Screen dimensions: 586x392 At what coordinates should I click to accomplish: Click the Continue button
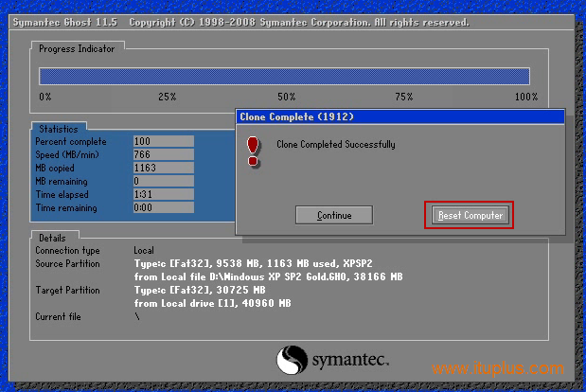coord(334,215)
